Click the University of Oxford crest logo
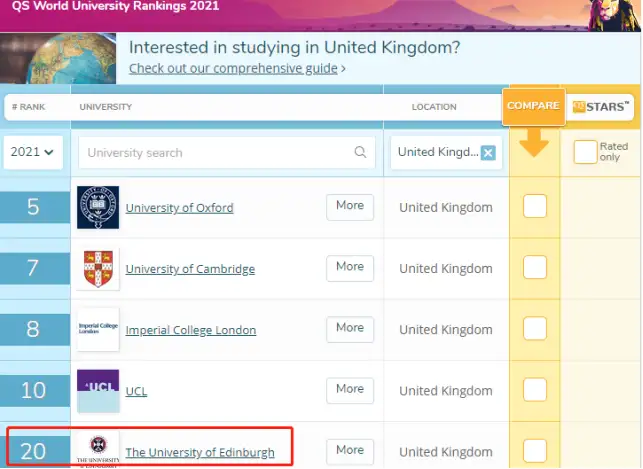Image resolution: width=643 pixels, height=469 pixels. click(x=98, y=207)
